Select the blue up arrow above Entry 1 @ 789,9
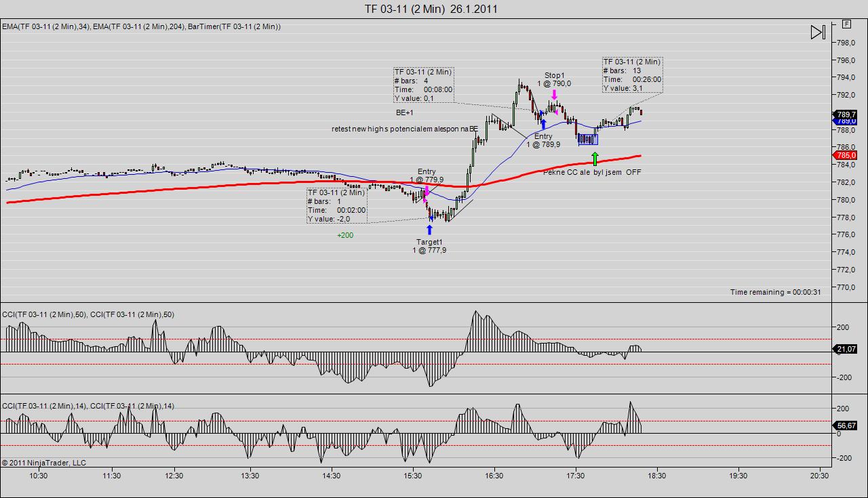868x498 pixels. [543, 124]
